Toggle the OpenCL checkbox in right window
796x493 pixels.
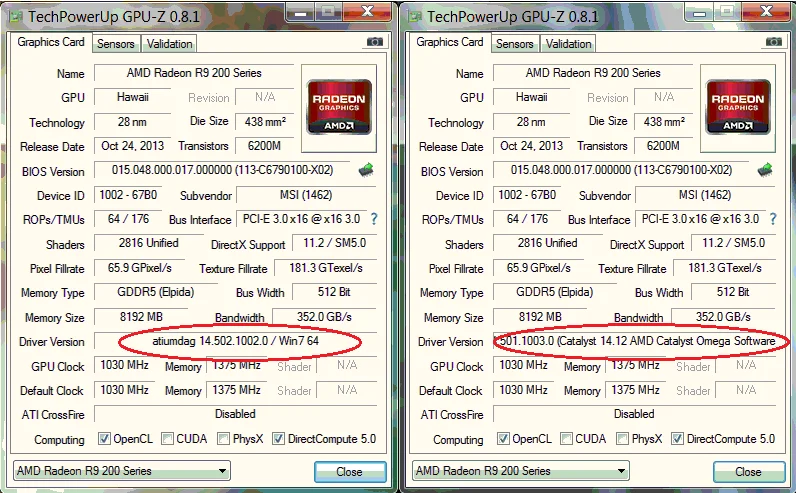click(503, 438)
